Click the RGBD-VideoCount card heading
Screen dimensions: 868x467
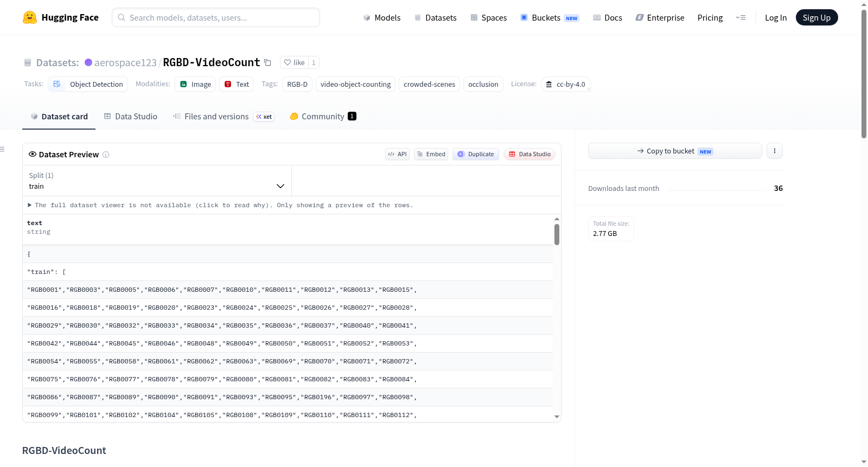(64, 451)
